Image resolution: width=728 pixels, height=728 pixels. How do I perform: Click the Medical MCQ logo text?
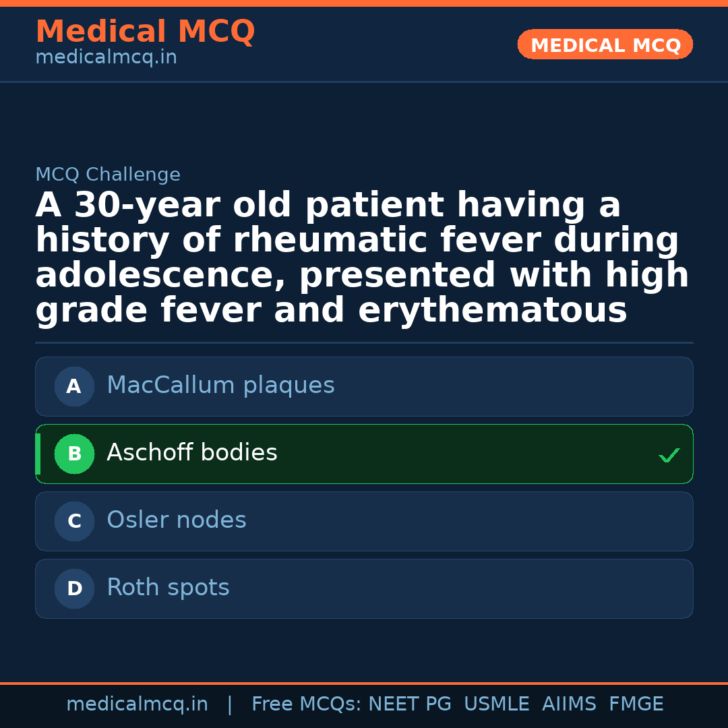145,32
